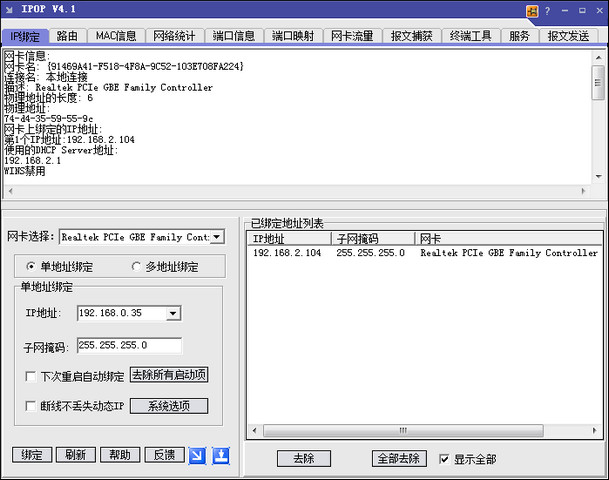
Task: Click the 物理地址的长度: 6 line
Action: click(49, 98)
